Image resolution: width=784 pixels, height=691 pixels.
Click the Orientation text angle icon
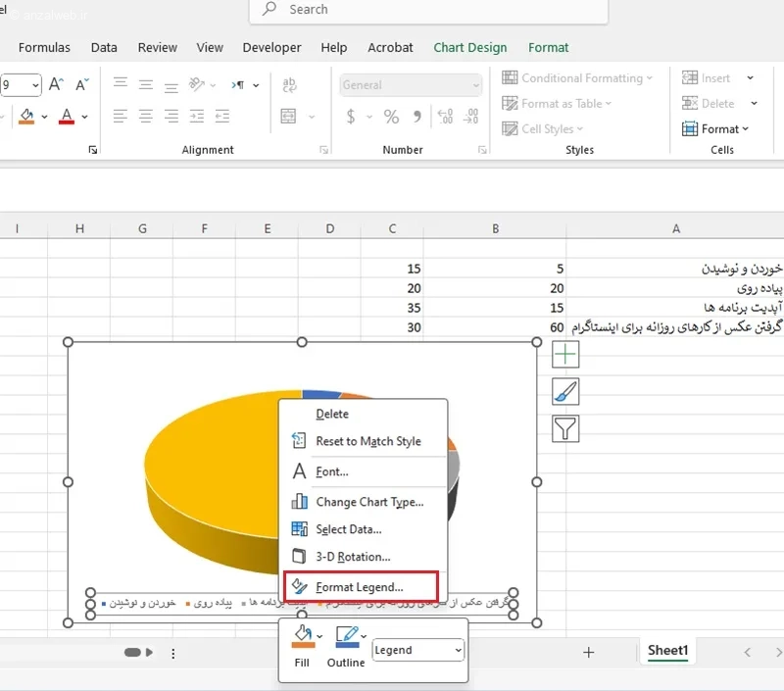[x=198, y=85]
